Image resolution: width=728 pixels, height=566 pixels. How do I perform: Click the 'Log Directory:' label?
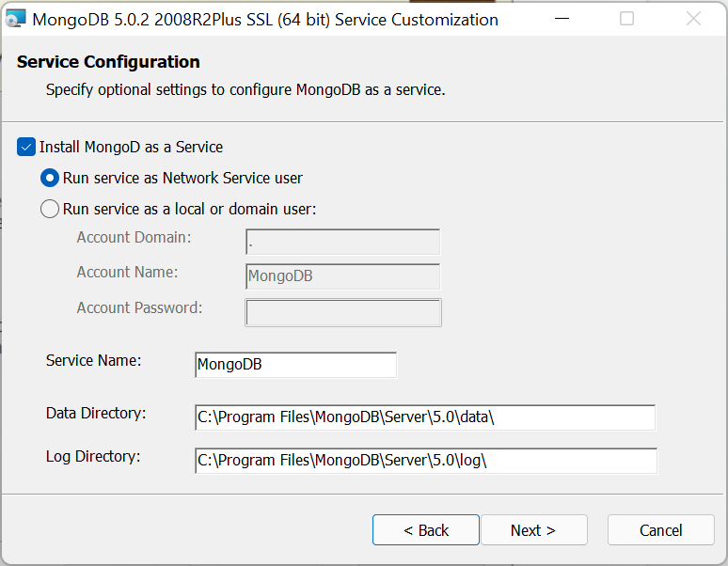click(x=93, y=457)
